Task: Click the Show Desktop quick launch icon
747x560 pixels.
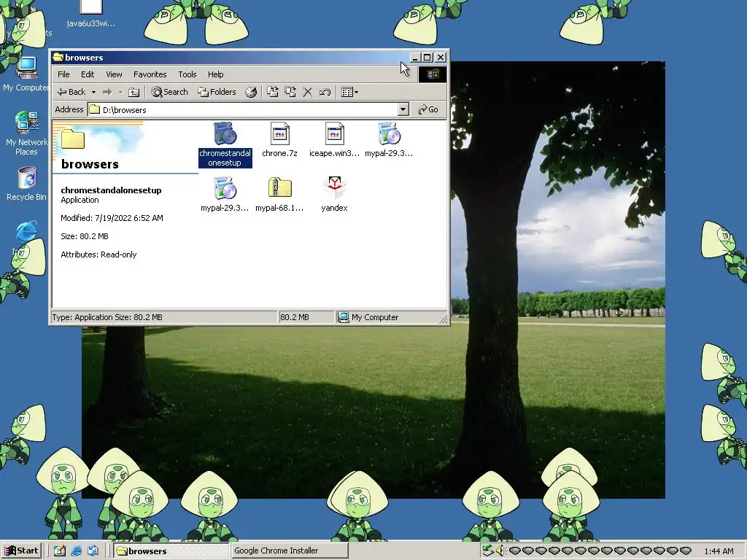Action: coord(60,551)
